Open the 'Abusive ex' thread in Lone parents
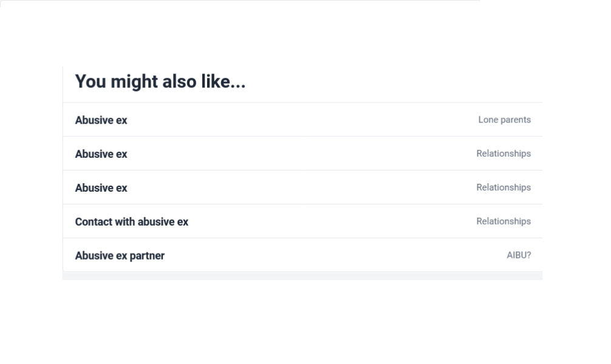The image size is (611, 364). [101, 120]
